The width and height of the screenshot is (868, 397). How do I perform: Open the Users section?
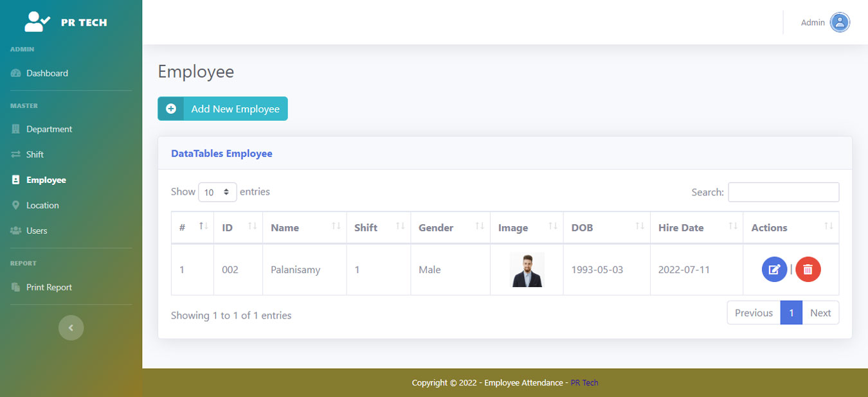37,231
